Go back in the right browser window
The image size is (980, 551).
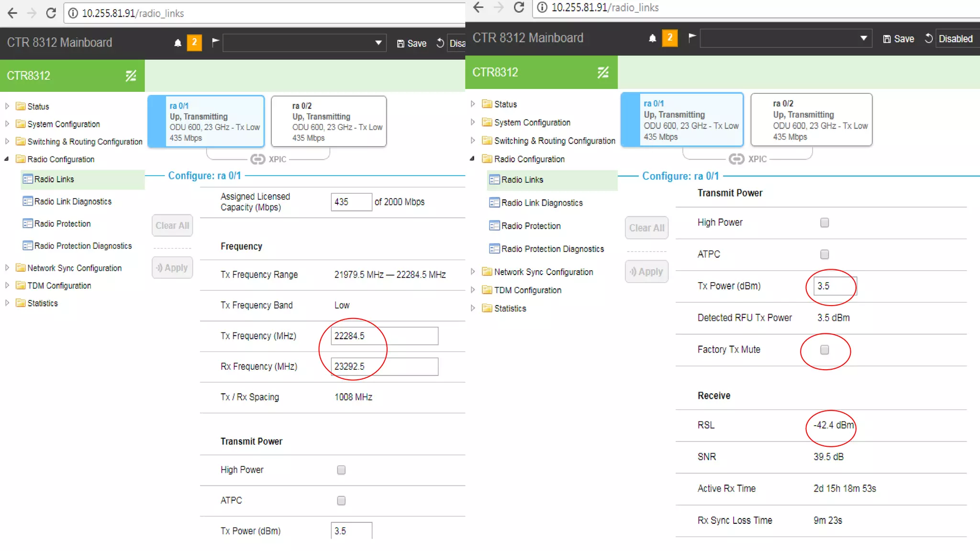tap(478, 7)
